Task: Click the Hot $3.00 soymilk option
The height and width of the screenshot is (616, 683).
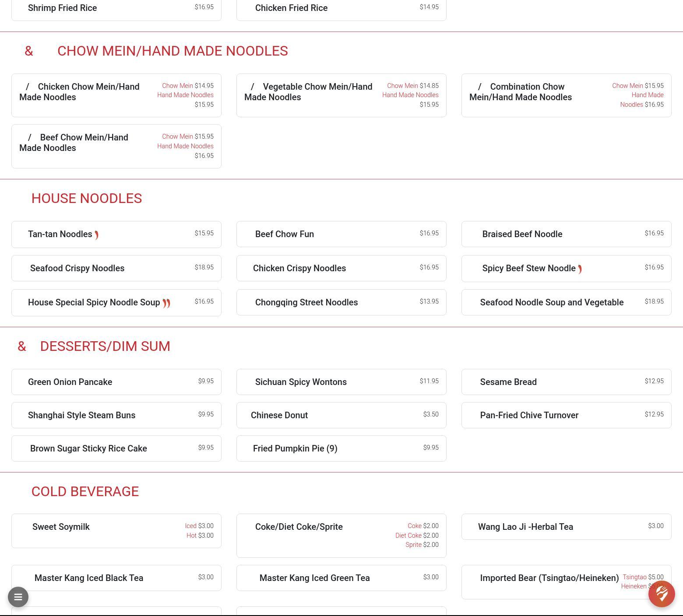Action: pos(200,535)
